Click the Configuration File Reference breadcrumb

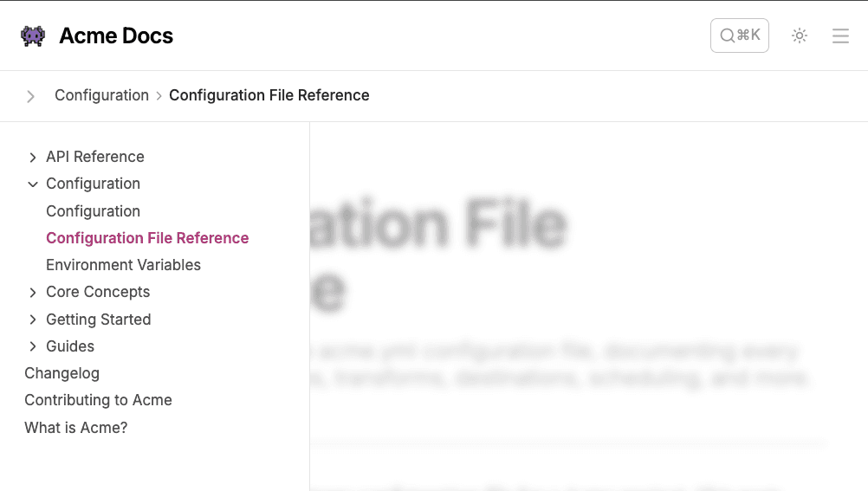(269, 95)
